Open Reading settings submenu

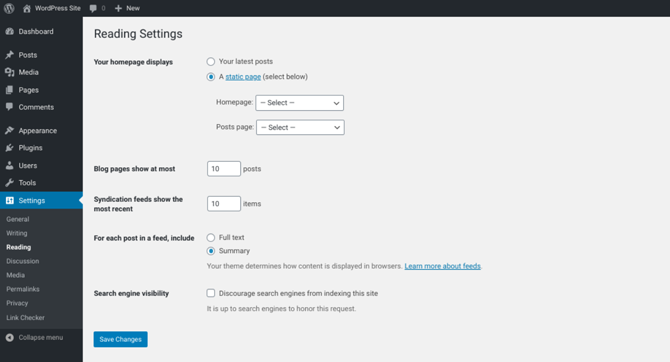[18, 247]
